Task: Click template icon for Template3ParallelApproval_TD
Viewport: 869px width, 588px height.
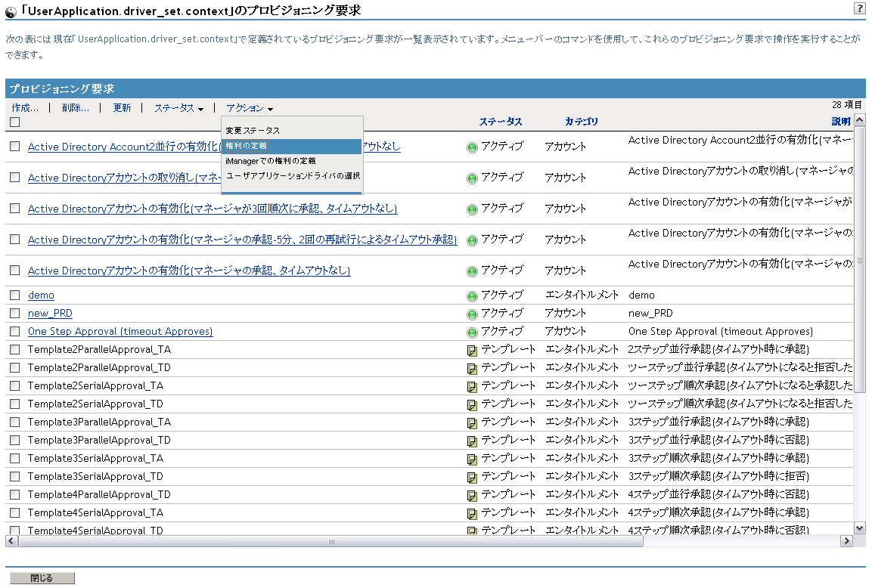Action: click(472, 441)
